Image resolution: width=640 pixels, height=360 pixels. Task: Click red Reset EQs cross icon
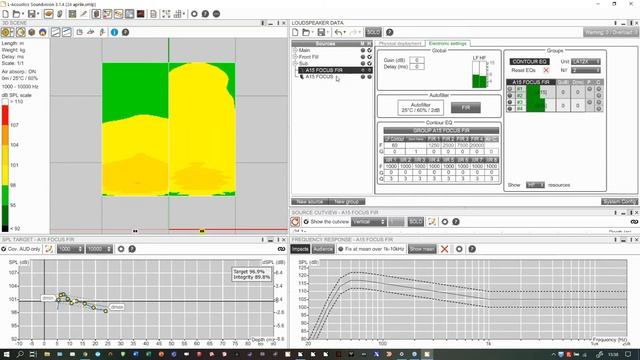[546, 70]
